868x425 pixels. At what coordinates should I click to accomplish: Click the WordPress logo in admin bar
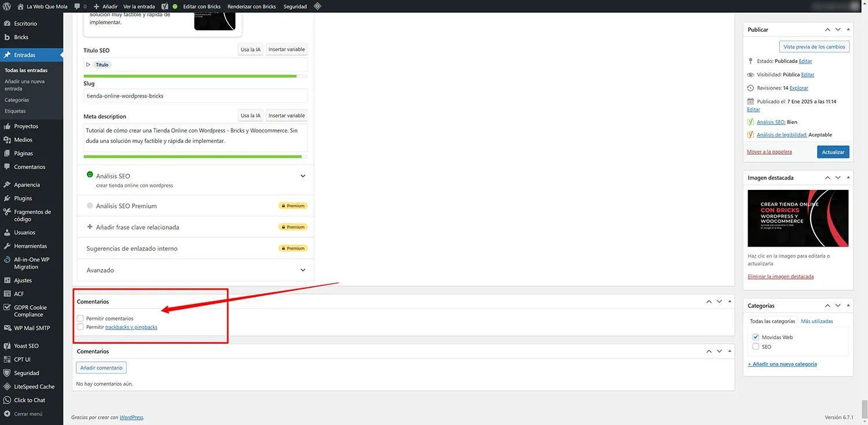click(x=7, y=6)
